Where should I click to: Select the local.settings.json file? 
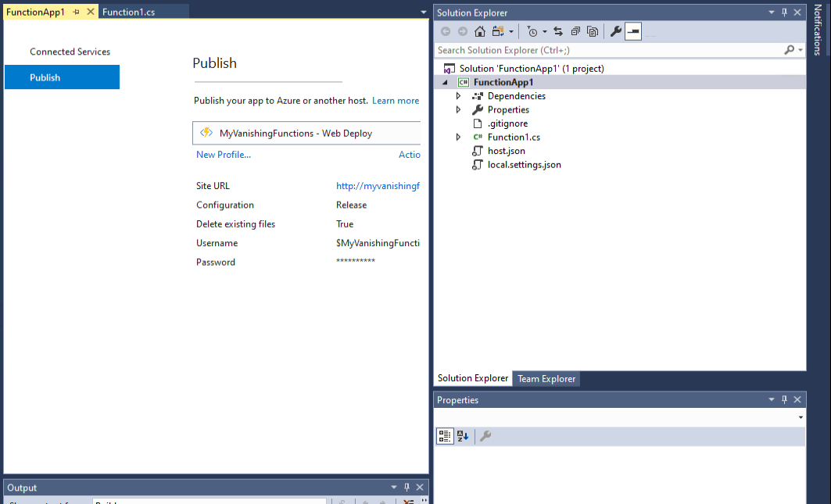[x=524, y=165]
